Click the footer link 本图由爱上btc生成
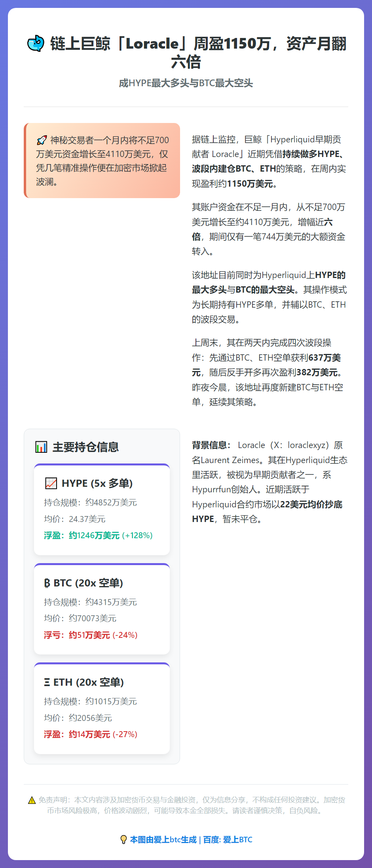Image resolution: width=372 pixels, height=868 pixels. [x=163, y=840]
